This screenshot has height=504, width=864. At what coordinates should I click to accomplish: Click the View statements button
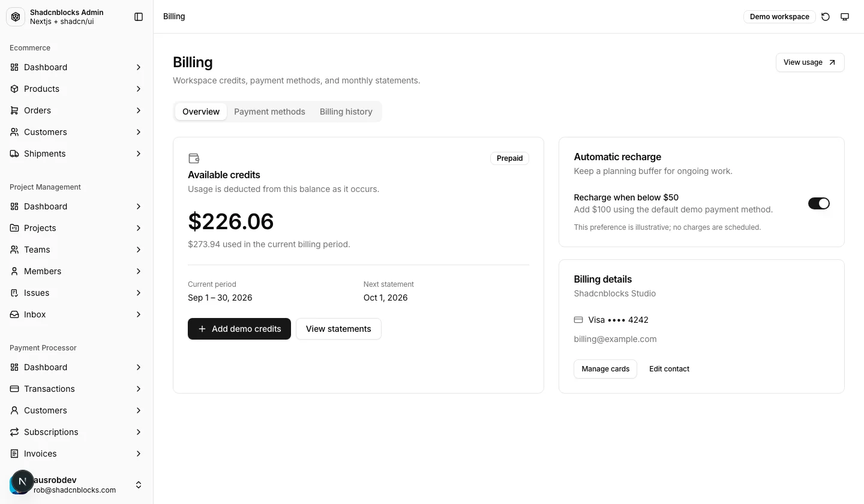click(x=338, y=329)
